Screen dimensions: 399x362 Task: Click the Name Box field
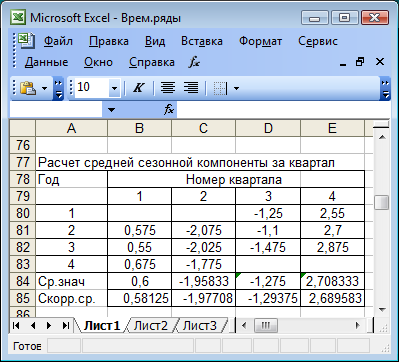56,110
